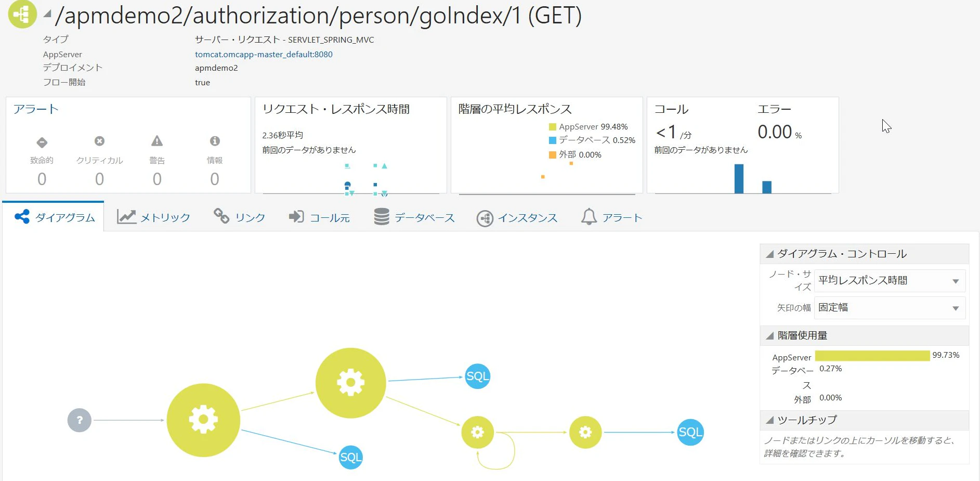Click the teal triangle data point in the response-time chart
Image resolution: width=980 pixels, height=481 pixels.
384,166
